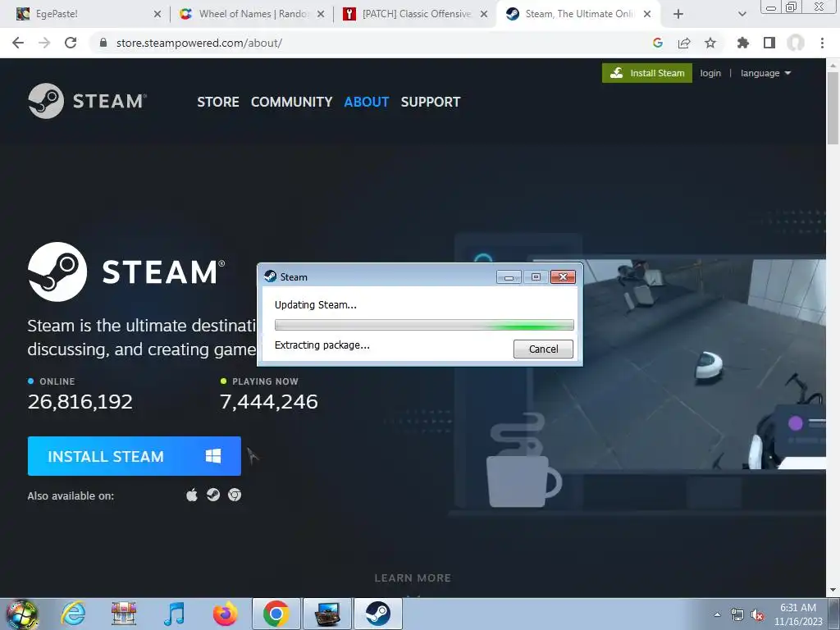The height and width of the screenshot is (630, 840).
Task: Open a new browser tab
Action: (678, 15)
